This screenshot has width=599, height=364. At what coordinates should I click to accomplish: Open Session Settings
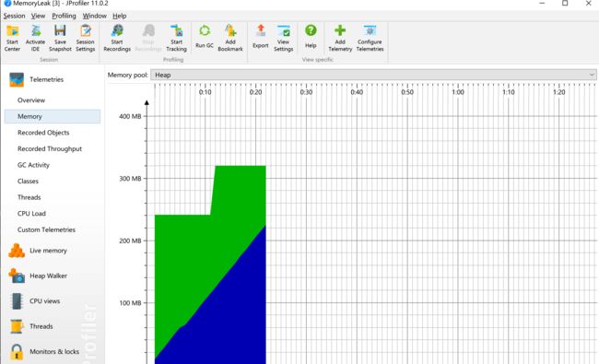pos(85,38)
